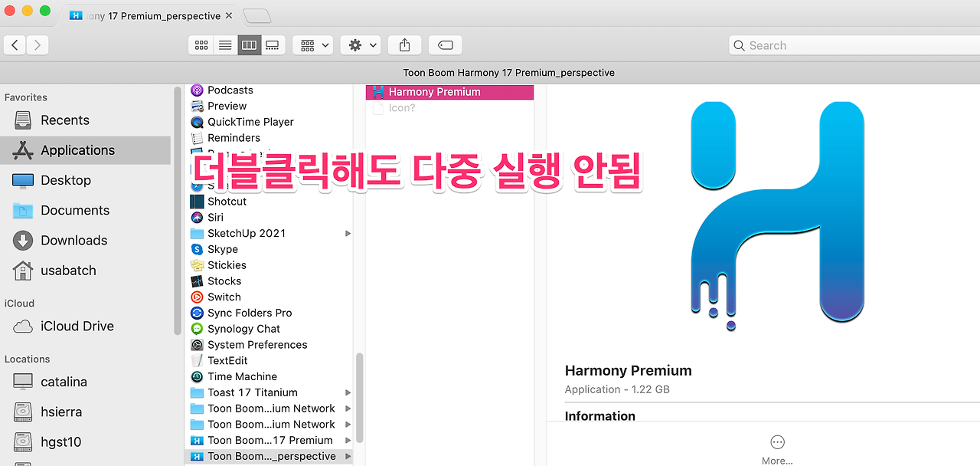The height and width of the screenshot is (466, 980).
Task: Go forward with the right arrow button
Action: coord(38,45)
